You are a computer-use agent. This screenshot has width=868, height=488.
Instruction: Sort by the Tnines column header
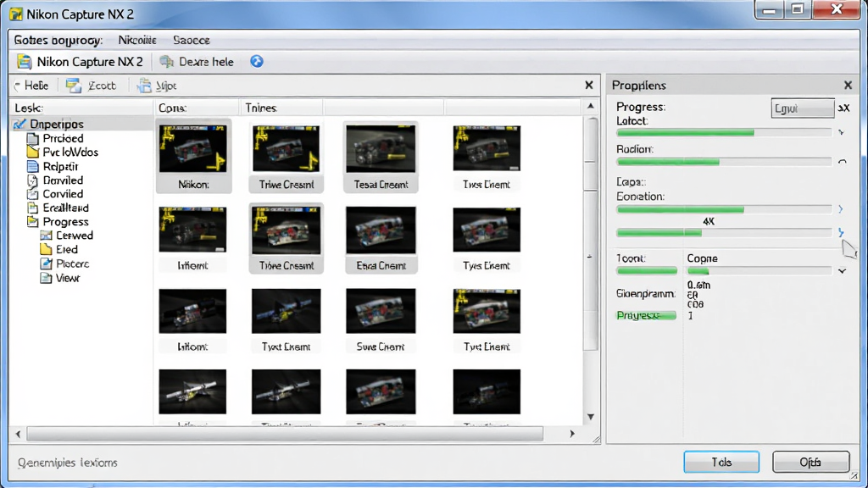(281, 108)
